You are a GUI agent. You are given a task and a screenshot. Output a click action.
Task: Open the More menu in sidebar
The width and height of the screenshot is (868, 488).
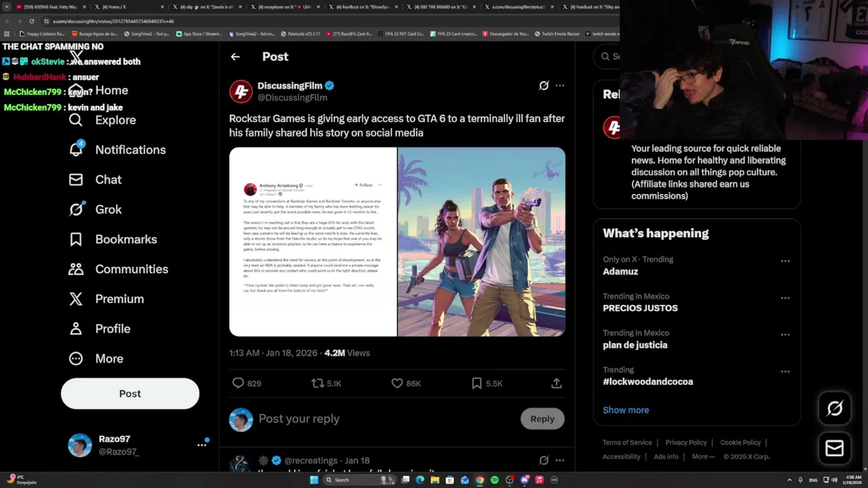[x=96, y=359]
